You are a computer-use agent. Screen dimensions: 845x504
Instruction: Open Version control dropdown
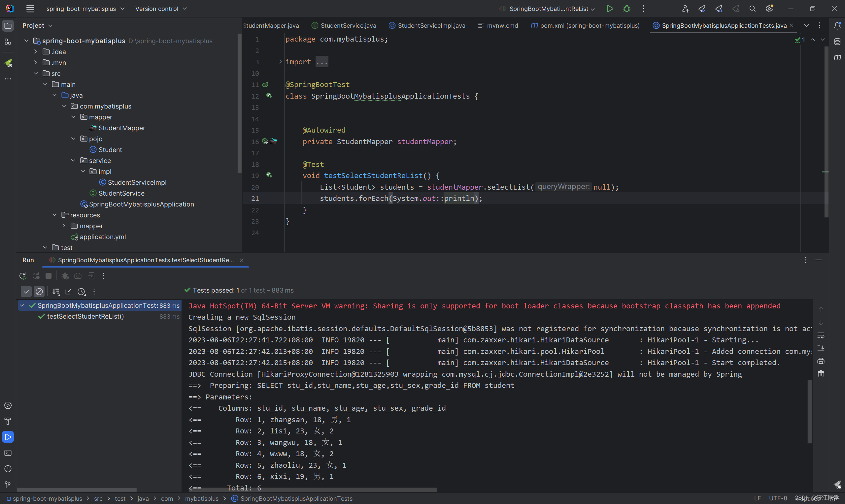tap(161, 9)
